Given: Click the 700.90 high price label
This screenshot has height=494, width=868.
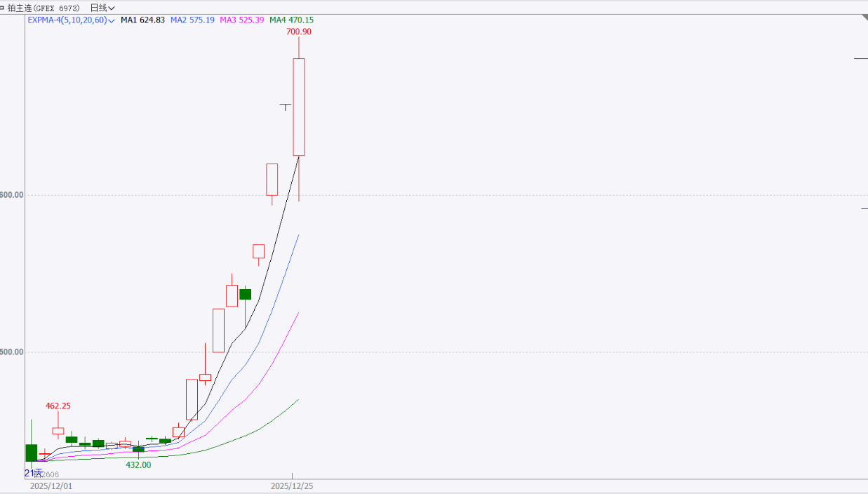Looking at the screenshot, I should tap(299, 32).
